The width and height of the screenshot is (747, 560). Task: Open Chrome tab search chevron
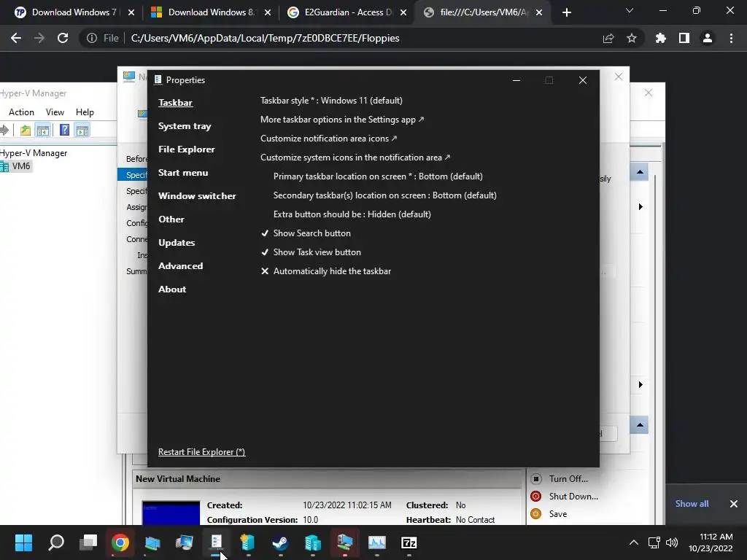(x=630, y=10)
